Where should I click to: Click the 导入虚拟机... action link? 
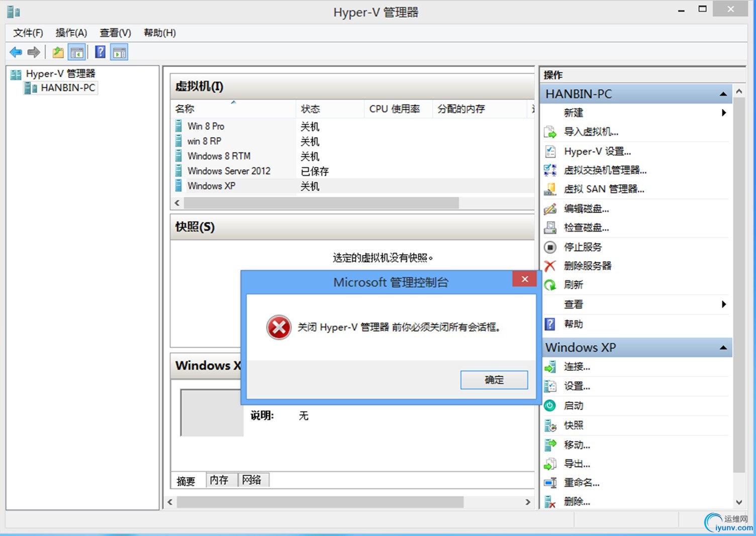coord(591,132)
